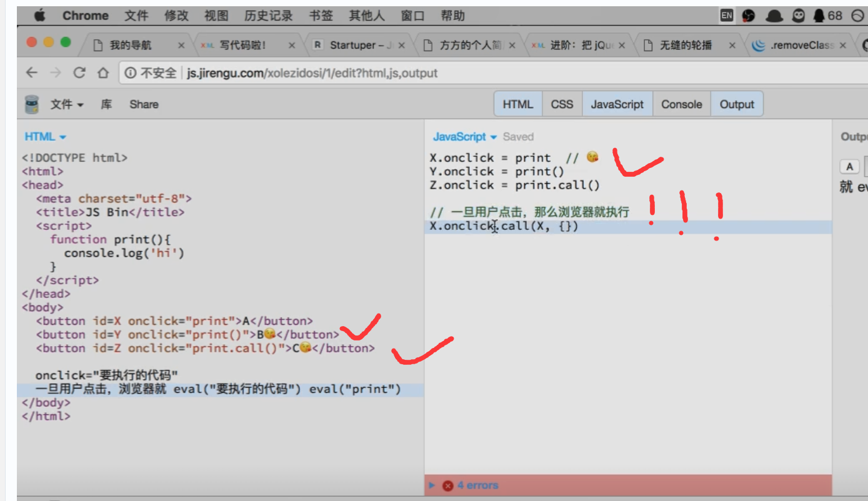Open the 视图 menu
Viewport: 868px width, 501px height.
pos(216,16)
